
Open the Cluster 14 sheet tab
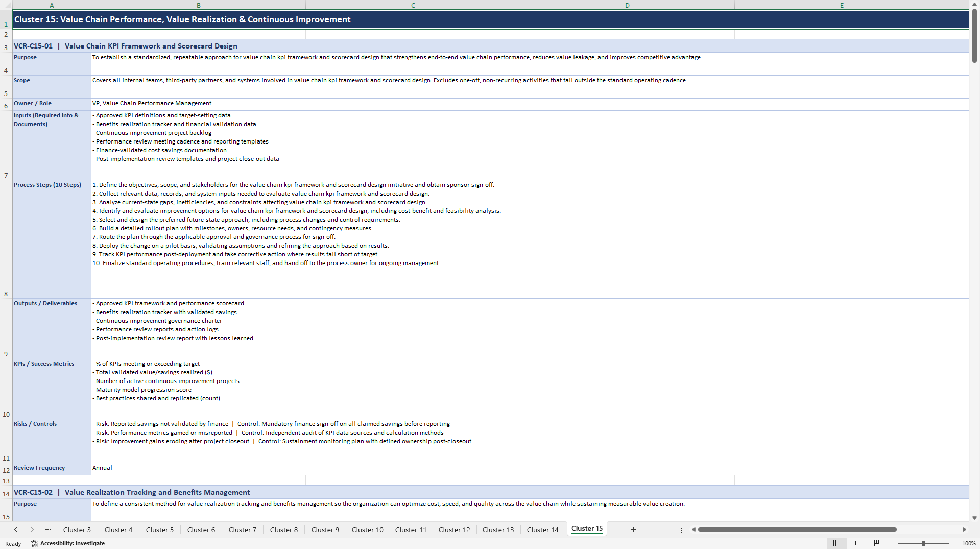tap(543, 530)
